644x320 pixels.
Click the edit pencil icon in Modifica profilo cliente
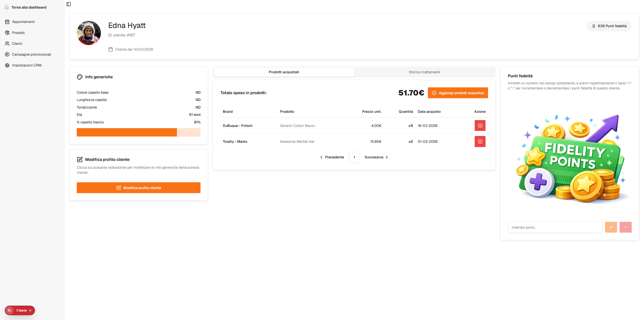(x=80, y=159)
